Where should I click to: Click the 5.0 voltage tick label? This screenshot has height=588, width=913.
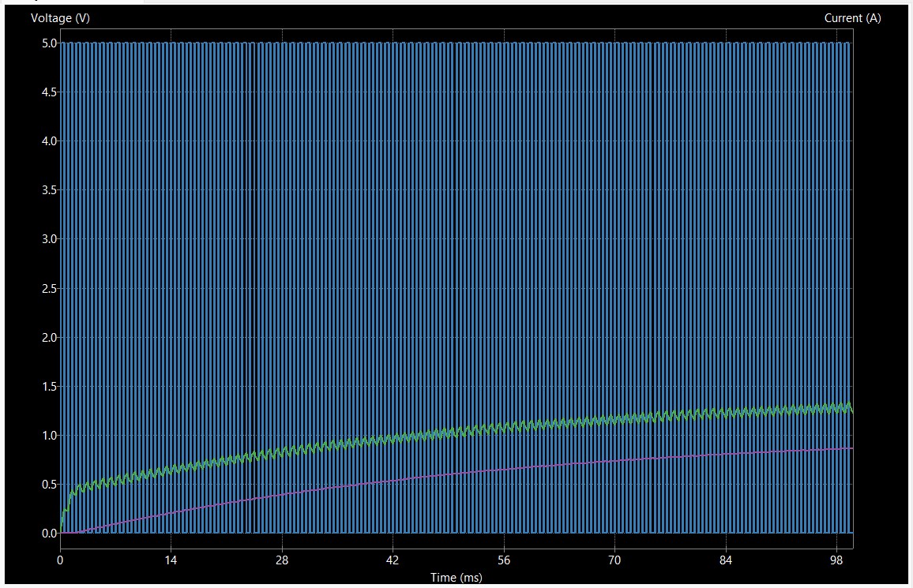click(50, 43)
